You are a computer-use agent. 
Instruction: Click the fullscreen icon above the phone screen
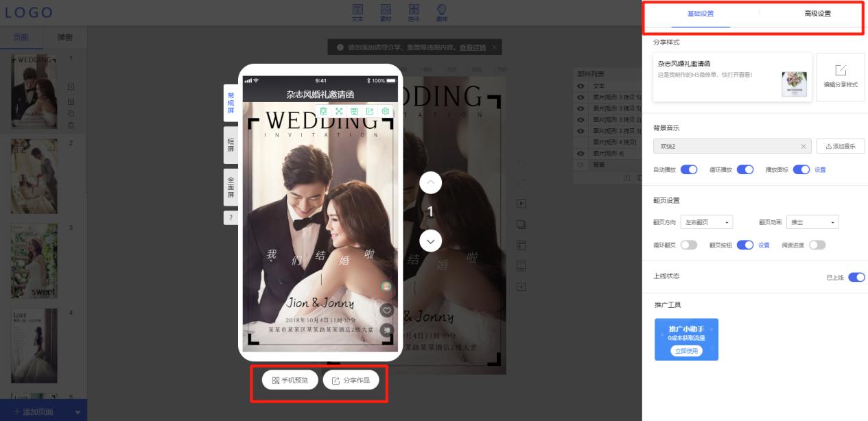[340, 111]
